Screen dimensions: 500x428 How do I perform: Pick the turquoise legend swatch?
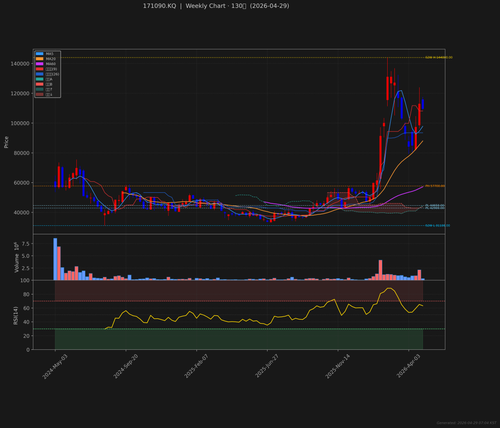pos(40,79)
